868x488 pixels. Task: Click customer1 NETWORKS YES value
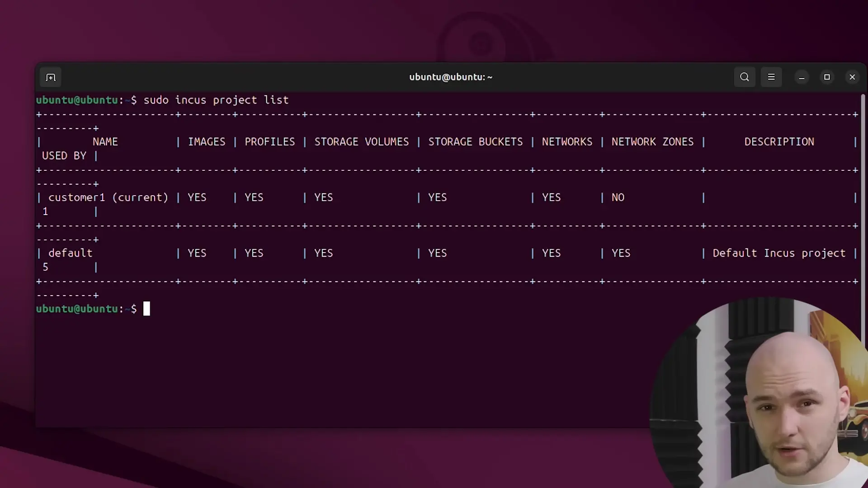pos(552,197)
